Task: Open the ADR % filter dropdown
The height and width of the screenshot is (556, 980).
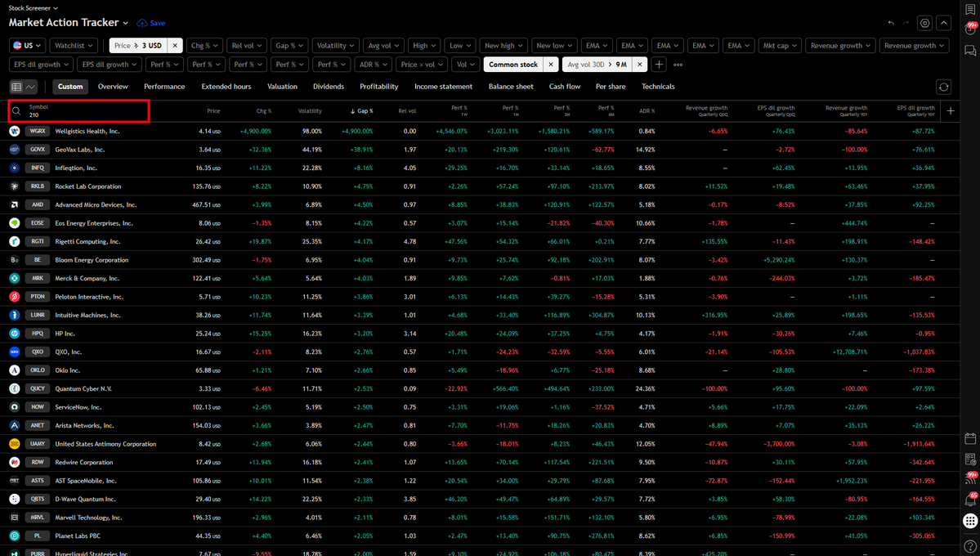Action: tap(374, 65)
